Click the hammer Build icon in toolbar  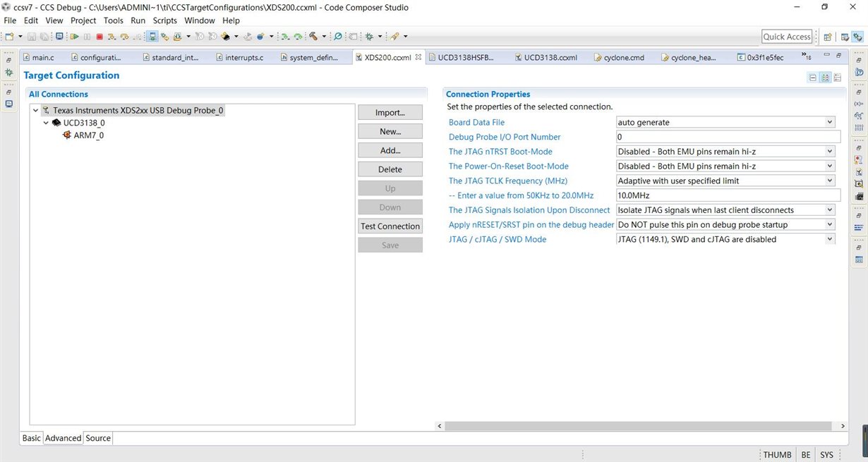(x=313, y=36)
